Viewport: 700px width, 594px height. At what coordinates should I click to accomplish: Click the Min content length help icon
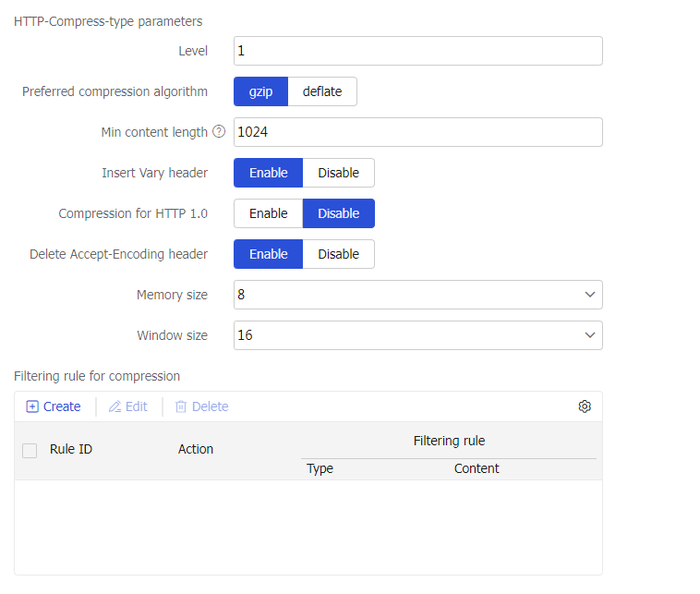(219, 132)
